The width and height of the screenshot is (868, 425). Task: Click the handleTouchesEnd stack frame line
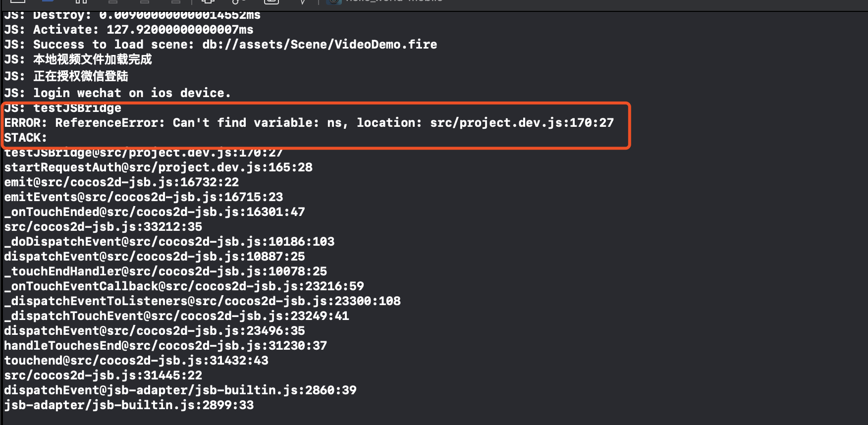(x=165, y=346)
